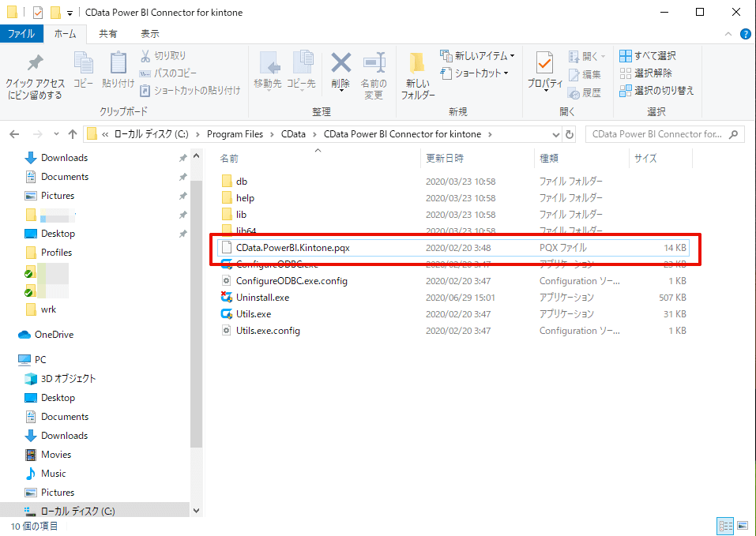The height and width of the screenshot is (536, 756).
Task: Expand arrow after Program Files breadcrumb
Action: (x=273, y=134)
